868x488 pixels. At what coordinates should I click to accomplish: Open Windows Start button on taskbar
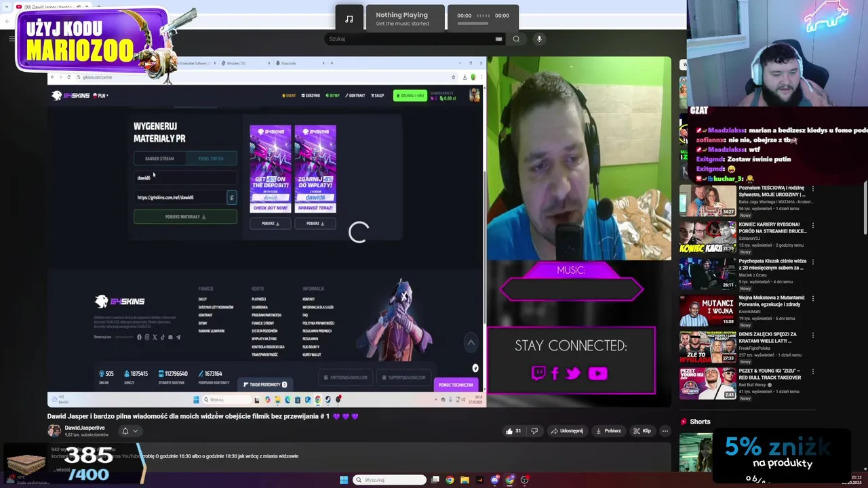click(x=344, y=480)
